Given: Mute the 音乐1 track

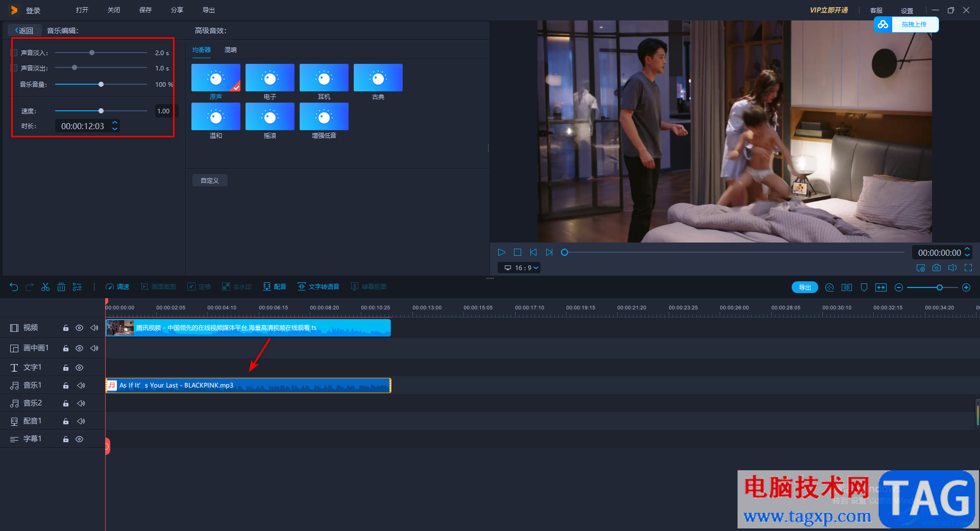Looking at the screenshot, I should 81,385.
